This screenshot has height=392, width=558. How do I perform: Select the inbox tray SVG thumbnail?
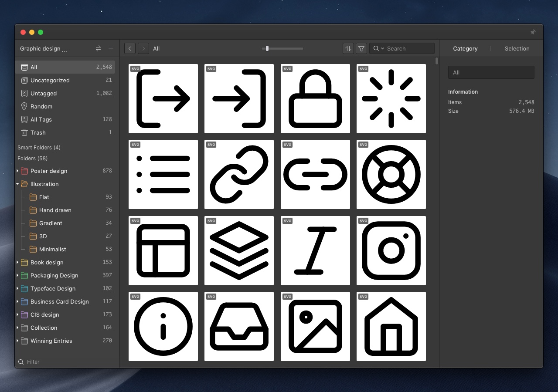(239, 326)
